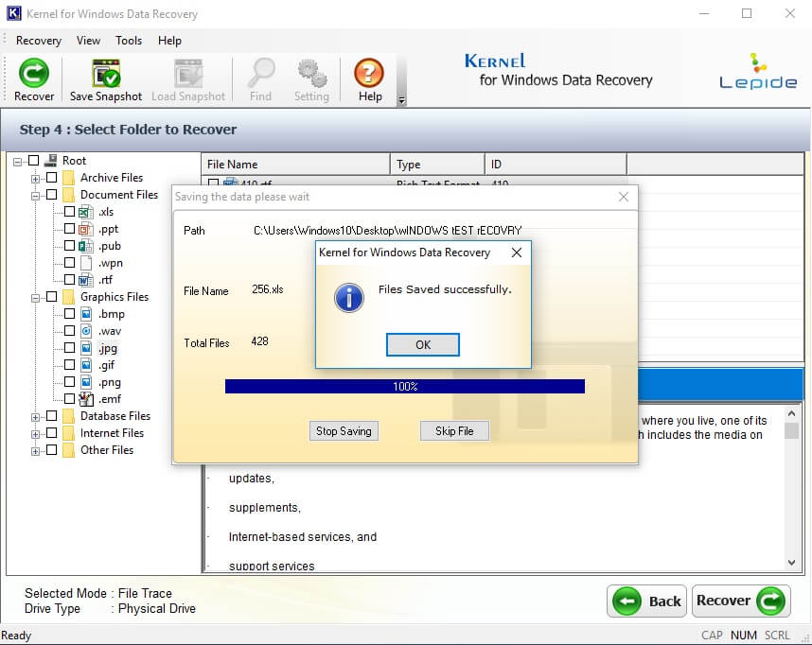Tick the .xls checkbox
The image size is (812, 645).
pyautogui.click(x=69, y=211)
